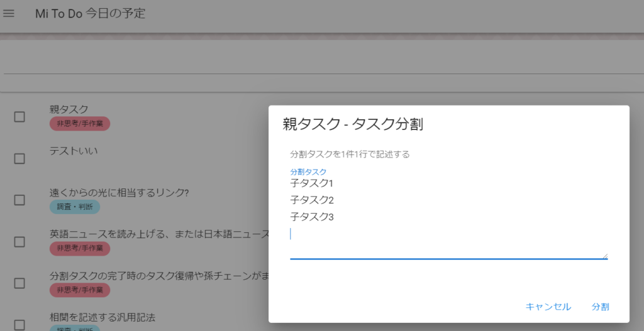
Task: Focus the empty fourth line of 分割タスク textarea
Action: click(x=440, y=234)
